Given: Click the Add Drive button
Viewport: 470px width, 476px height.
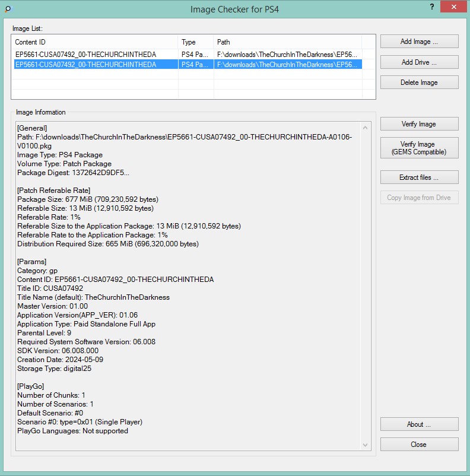Looking at the screenshot, I should pos(420,62).
